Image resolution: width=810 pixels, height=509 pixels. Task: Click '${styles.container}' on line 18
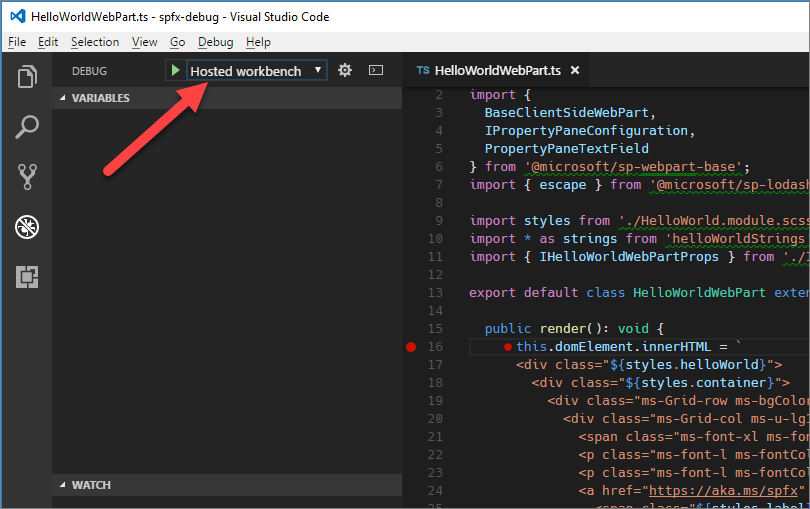(700, 383)
